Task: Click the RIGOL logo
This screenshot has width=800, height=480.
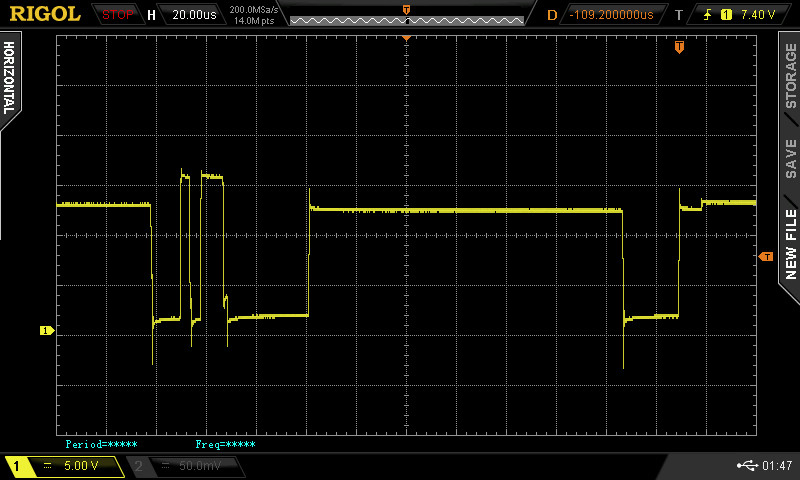Action: click(45, 14)
